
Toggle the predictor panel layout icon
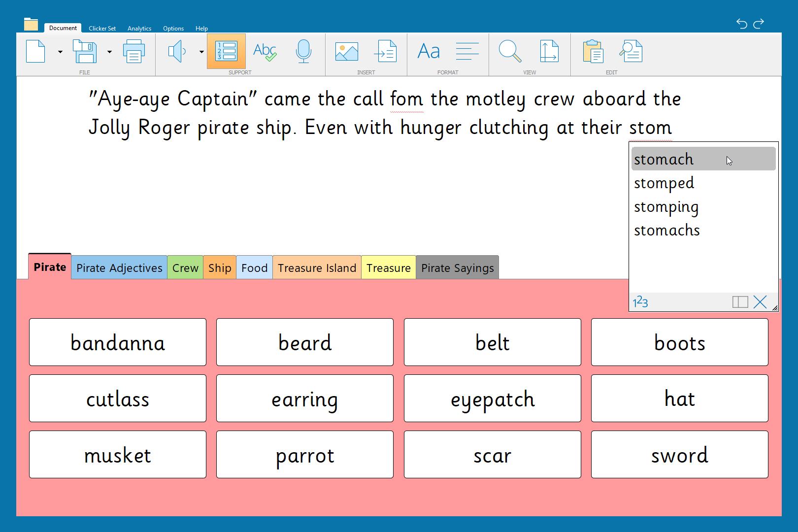click(x=740, y=302)
